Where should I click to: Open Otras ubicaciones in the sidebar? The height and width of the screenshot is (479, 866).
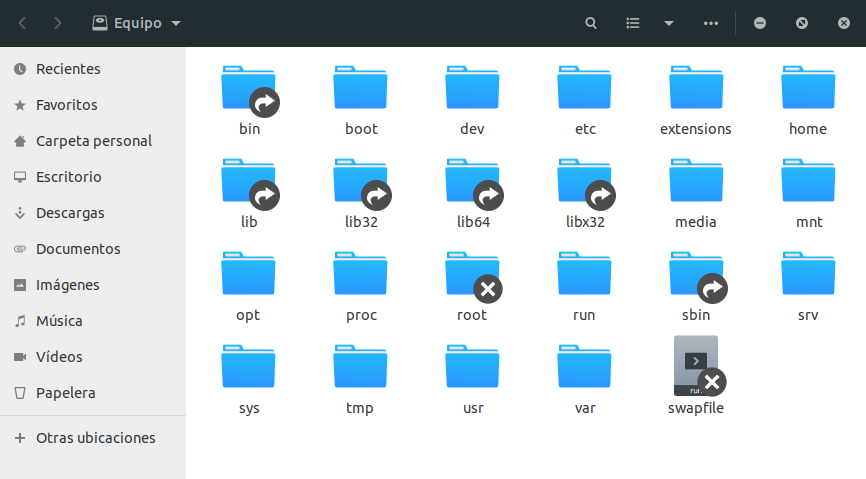click(95, 438)
